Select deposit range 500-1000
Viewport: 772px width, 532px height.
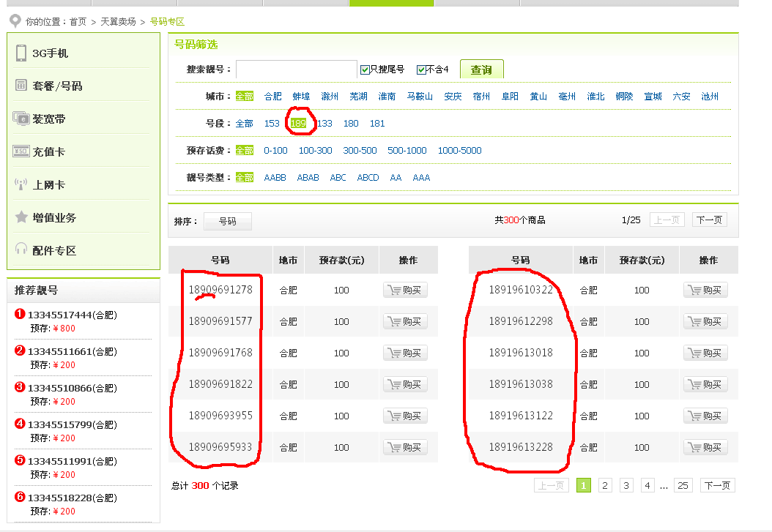tap(407, 150)
